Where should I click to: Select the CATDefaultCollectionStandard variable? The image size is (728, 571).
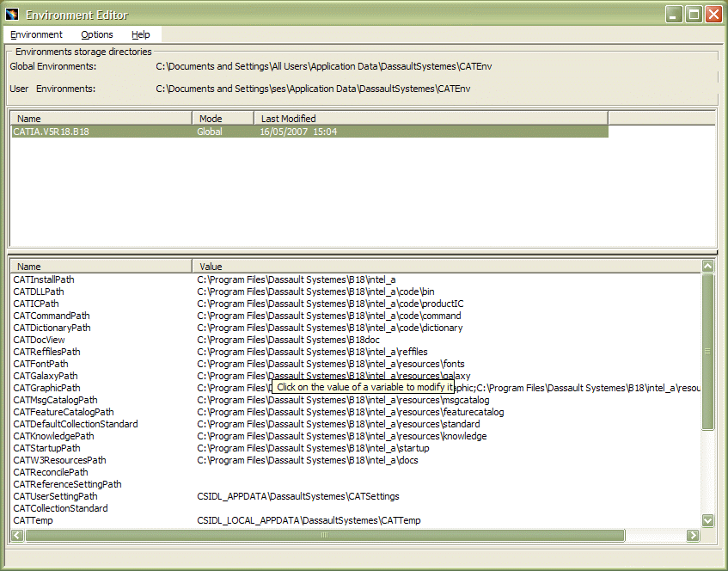(76, 424)
